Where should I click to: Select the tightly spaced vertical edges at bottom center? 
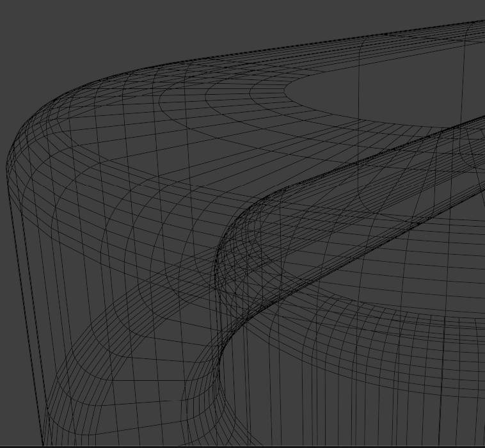pyautogui.click(x=320, y=410)
